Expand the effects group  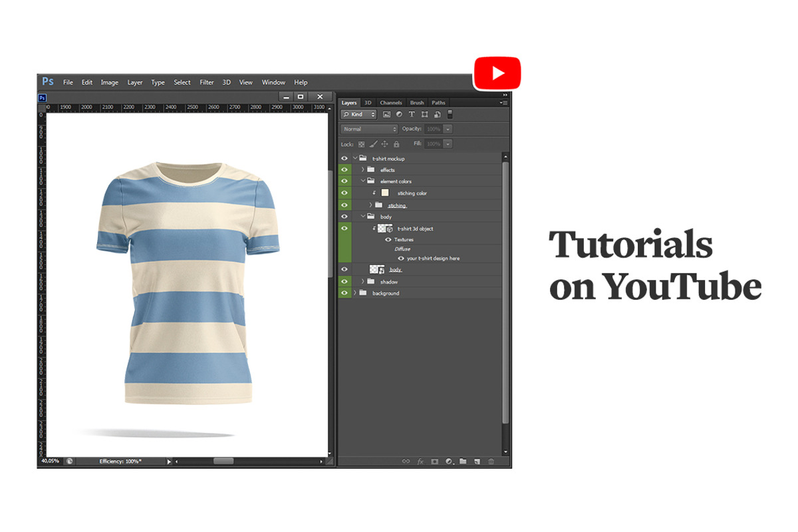pos(362,170)
